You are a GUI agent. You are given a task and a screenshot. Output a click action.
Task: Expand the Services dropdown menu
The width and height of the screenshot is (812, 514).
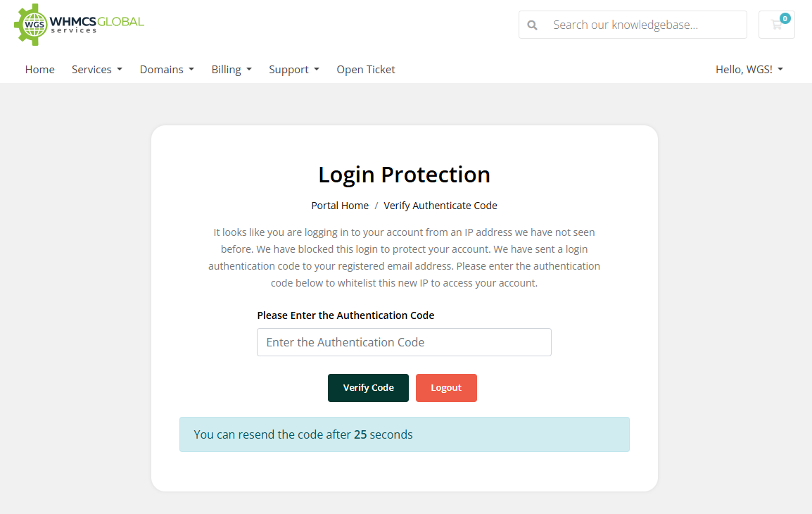(x=97, y=70)
